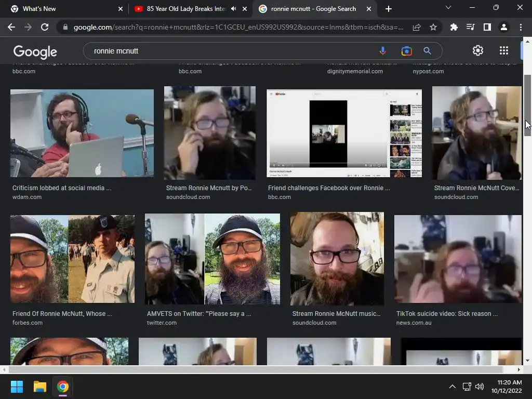Image resolution: width=532 pixels, height=399 pixels.
Task: Click the browser forward arrow
Action: (x=28, y=27)
